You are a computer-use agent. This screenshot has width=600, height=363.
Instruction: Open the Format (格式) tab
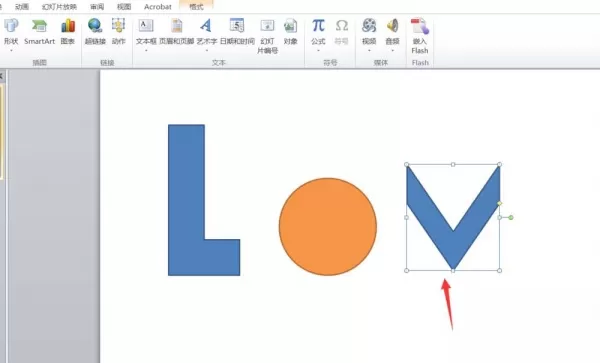pyautogui.click(x=196, y=7)
